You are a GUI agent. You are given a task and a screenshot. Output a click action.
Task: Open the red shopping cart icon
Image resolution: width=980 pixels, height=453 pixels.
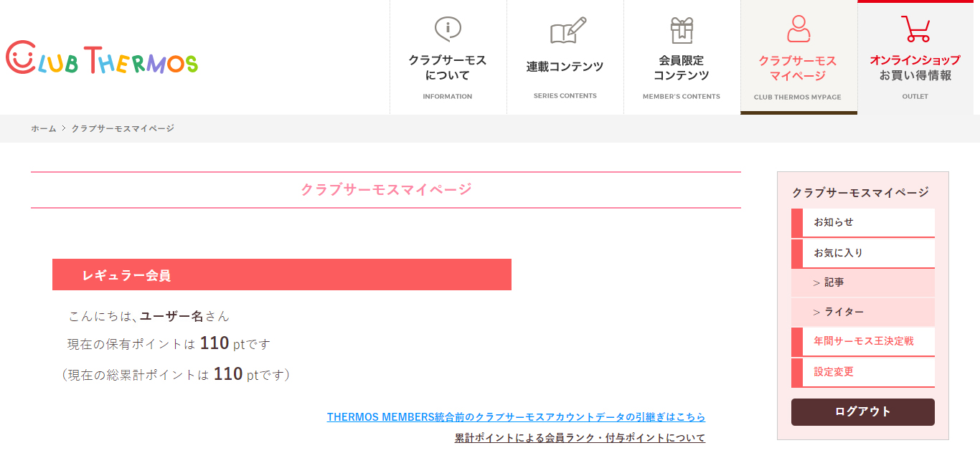click(x=915, y=29)
